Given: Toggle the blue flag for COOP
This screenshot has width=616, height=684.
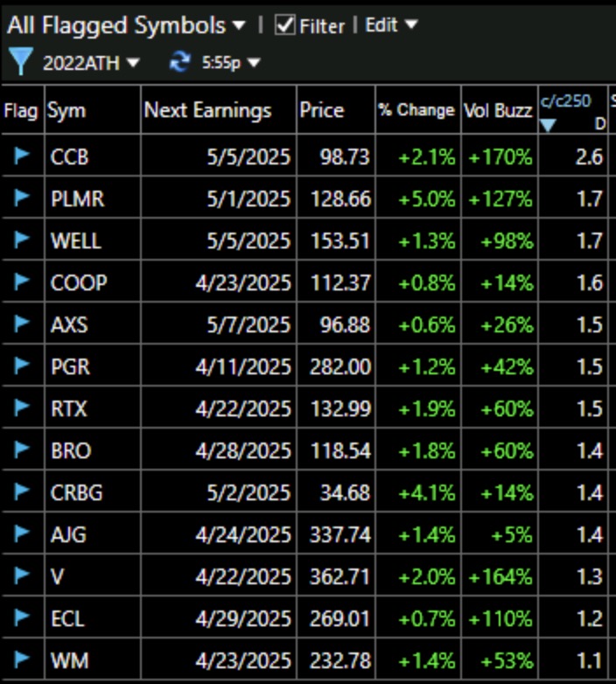Looking at the screenshot, I should pyautogui.click(x=22, y=282).
